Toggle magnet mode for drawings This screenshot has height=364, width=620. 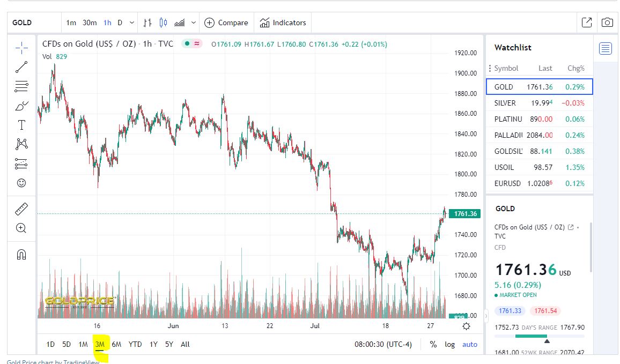click(21, 254)
